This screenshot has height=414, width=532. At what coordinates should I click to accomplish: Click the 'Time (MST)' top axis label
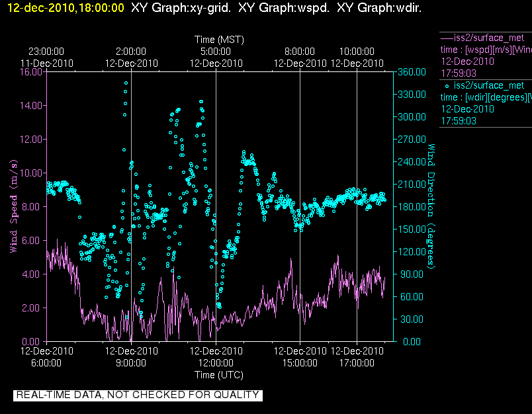[x=219, y=40]
